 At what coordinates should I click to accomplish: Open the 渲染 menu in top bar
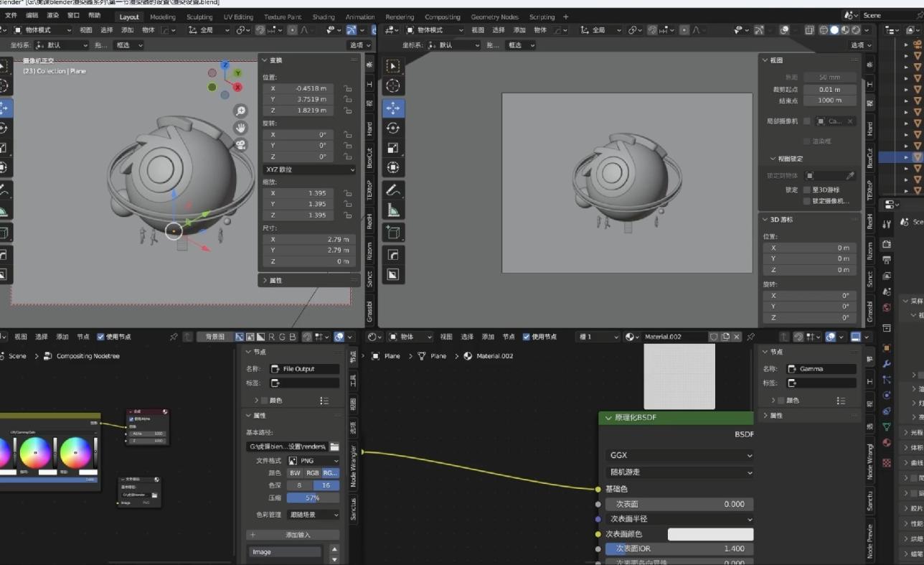tap(53, 15)
